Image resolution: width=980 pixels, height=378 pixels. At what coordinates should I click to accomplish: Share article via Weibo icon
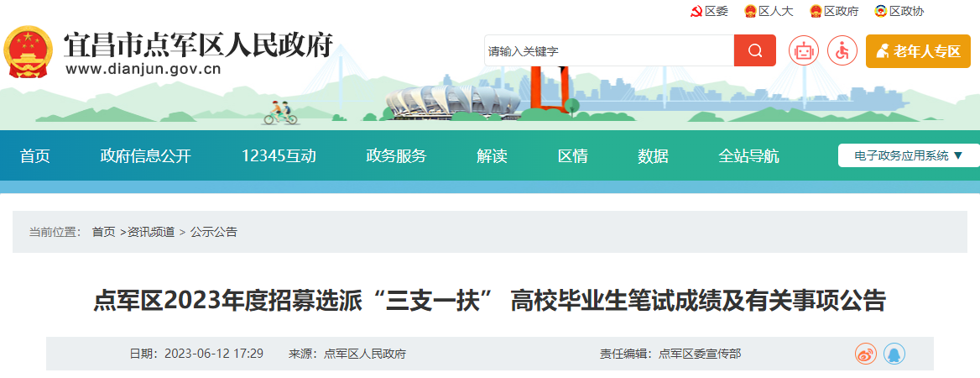click(x=865, y=354)
